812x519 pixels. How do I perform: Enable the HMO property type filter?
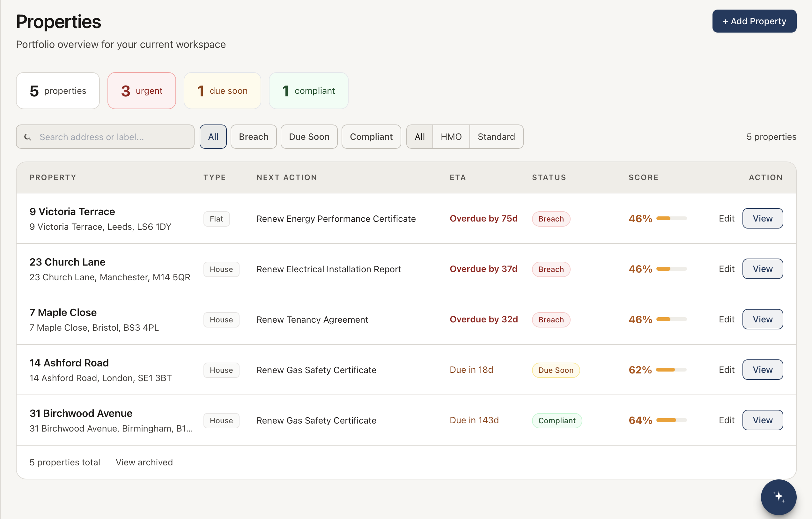[x=451, y=137]
